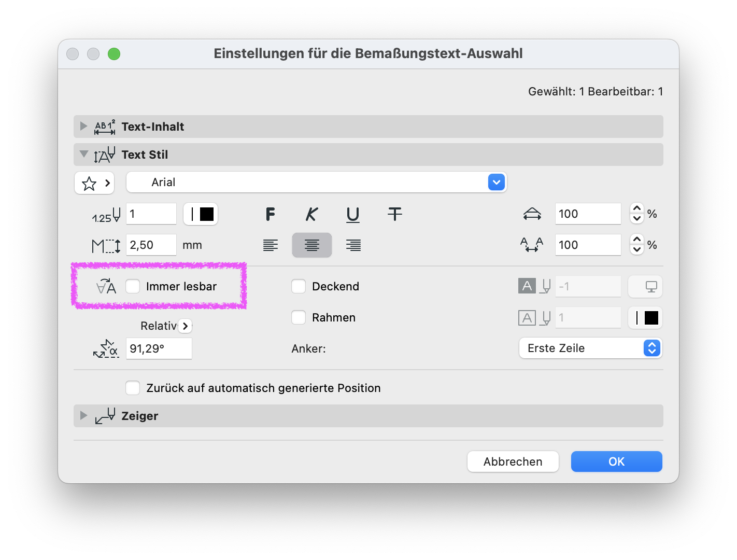
Task: Toggle bold (F) text formatting
Action: (270, 214)
